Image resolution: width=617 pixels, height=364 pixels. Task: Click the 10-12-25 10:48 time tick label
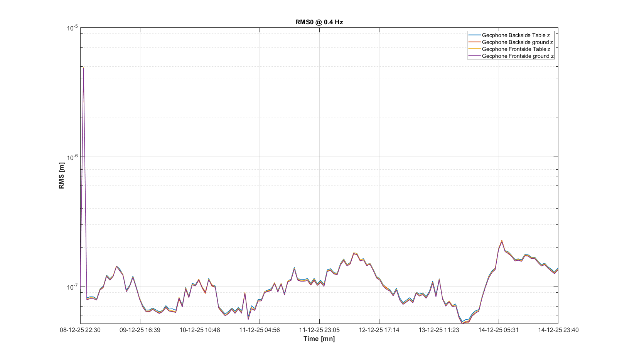(200, 330)
